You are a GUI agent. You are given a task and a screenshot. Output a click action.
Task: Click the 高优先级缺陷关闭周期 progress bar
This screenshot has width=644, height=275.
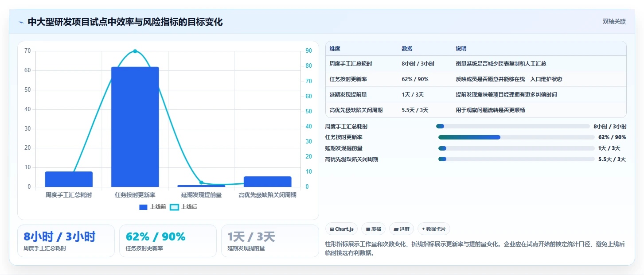(x=516, y=159)
